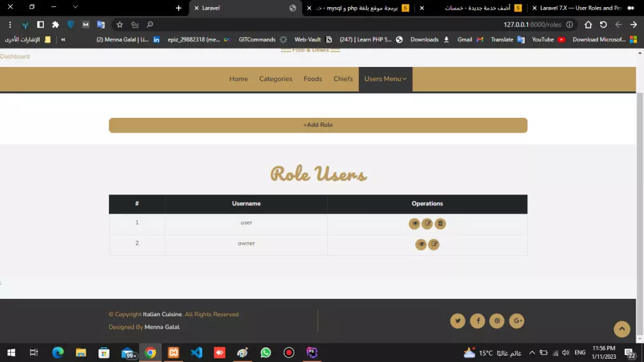Open the zoom magnifier icon
The image size is (644, 362).
[150, 24]
